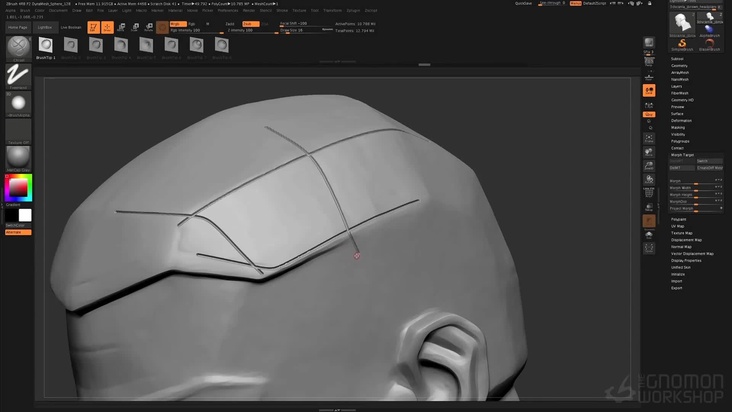Open the Preferences menu
Image resolution: width=732 pixels, height=412 pixels.
(228, 10)
